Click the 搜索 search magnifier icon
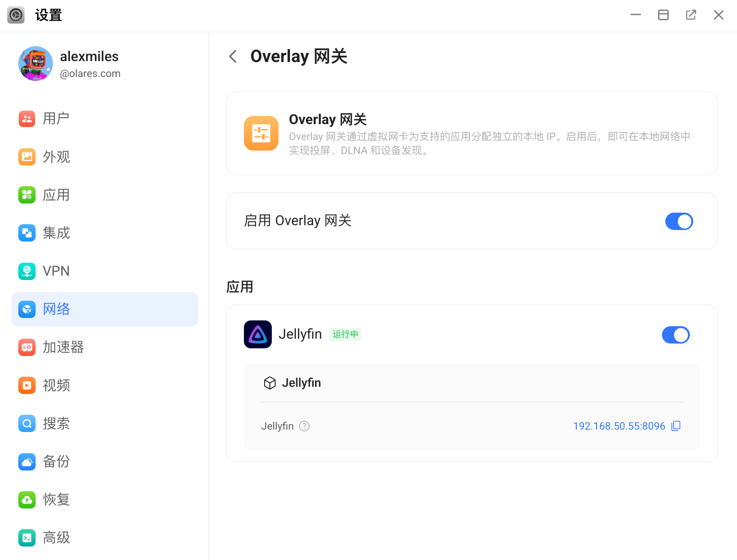Image resolution: width=737 pixels, height=560 pixels. pyautogui.click(x=27, y=423)
